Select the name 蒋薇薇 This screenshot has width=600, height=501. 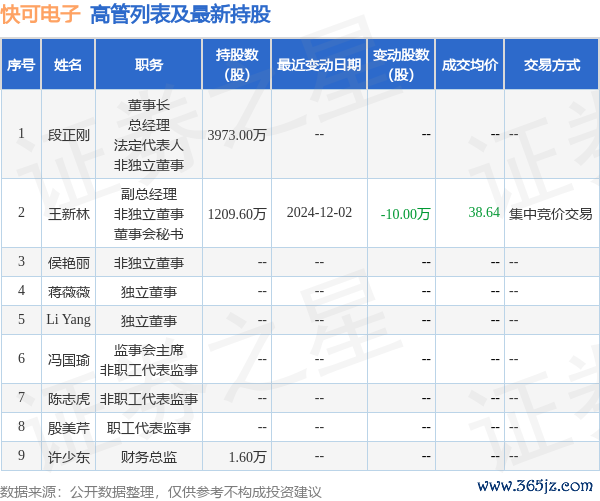[68, 292]
